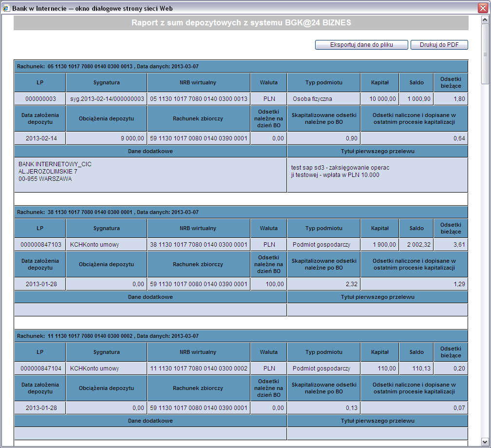Click NRB wirtualny 11 1130 1017 7080 0140 0300 0002 cell

click(x=199, y=369)
